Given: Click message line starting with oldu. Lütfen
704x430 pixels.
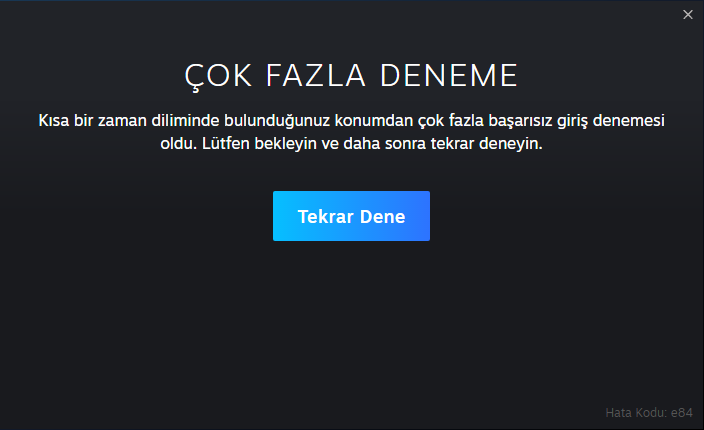Looking at the screenshot, I should [351, 144].
